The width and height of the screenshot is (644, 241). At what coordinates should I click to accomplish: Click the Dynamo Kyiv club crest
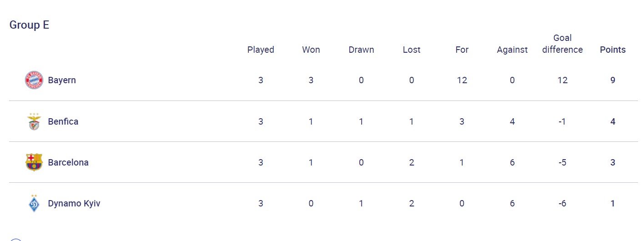34,203
